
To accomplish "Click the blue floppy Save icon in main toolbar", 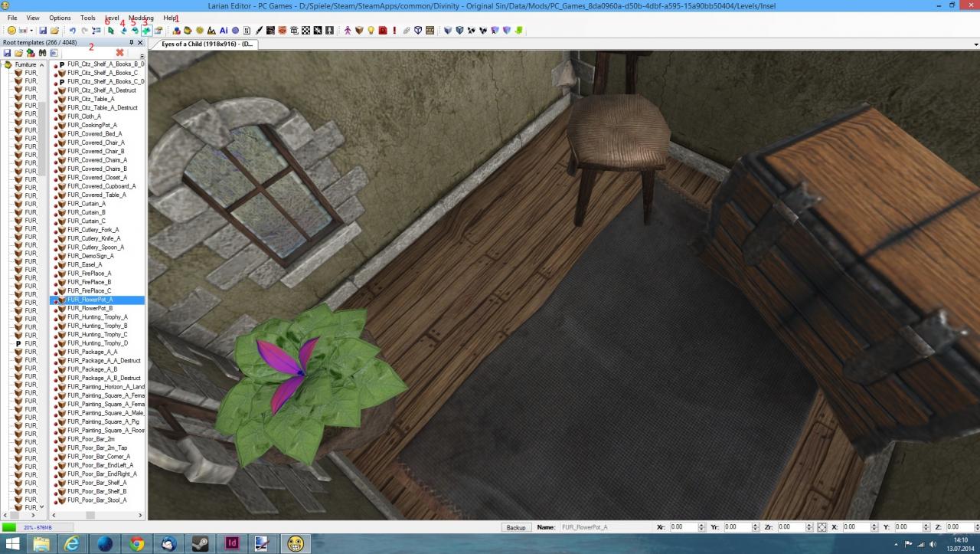I will 43,31.
